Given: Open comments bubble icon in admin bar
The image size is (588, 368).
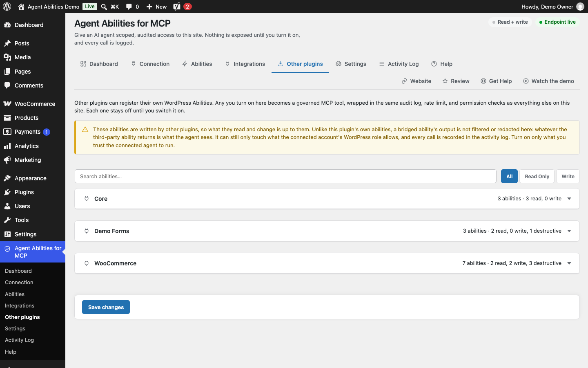Looking at the screenshot, I should click(x=129, y=7).
